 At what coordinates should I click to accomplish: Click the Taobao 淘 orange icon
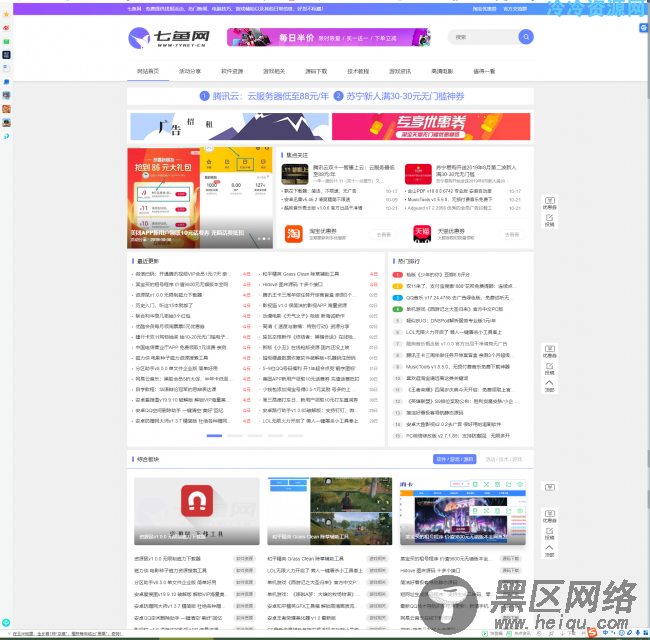click(293, 234)
